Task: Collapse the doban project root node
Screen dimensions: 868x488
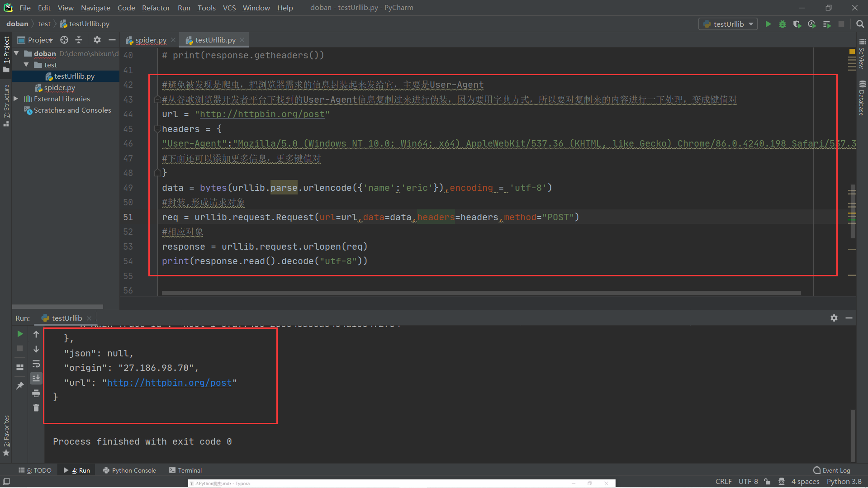Action: pos(17,53)
